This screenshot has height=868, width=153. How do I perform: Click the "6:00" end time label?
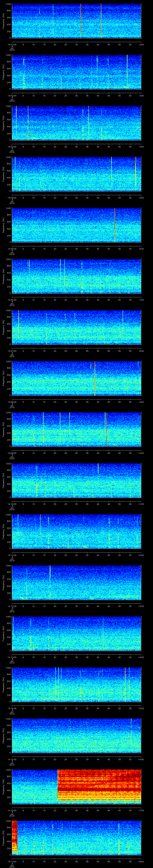141,248
